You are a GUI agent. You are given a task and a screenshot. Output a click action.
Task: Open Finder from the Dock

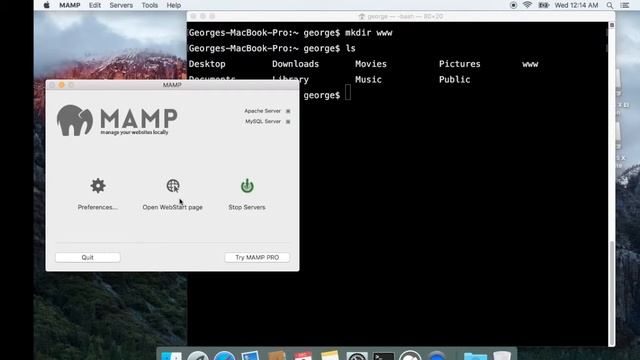(171, 356)
